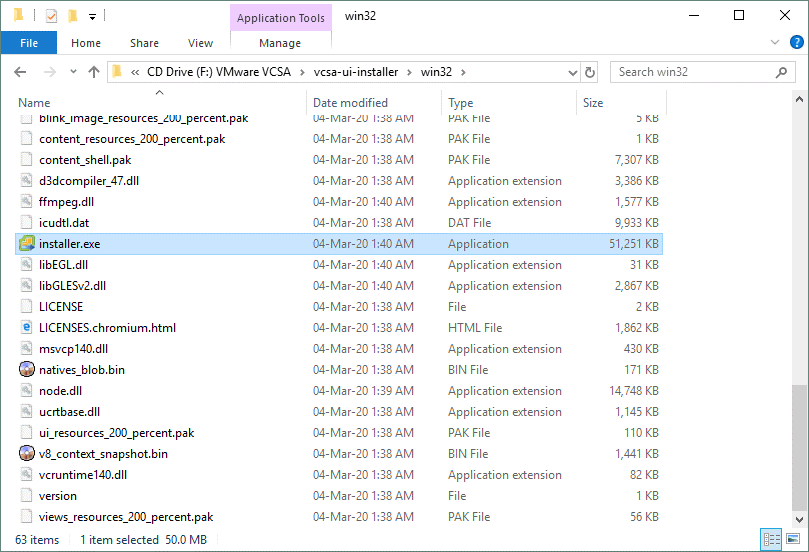
Task: Click the v8_context_snapshot.bin file icon
Action: tap(27, 454)
